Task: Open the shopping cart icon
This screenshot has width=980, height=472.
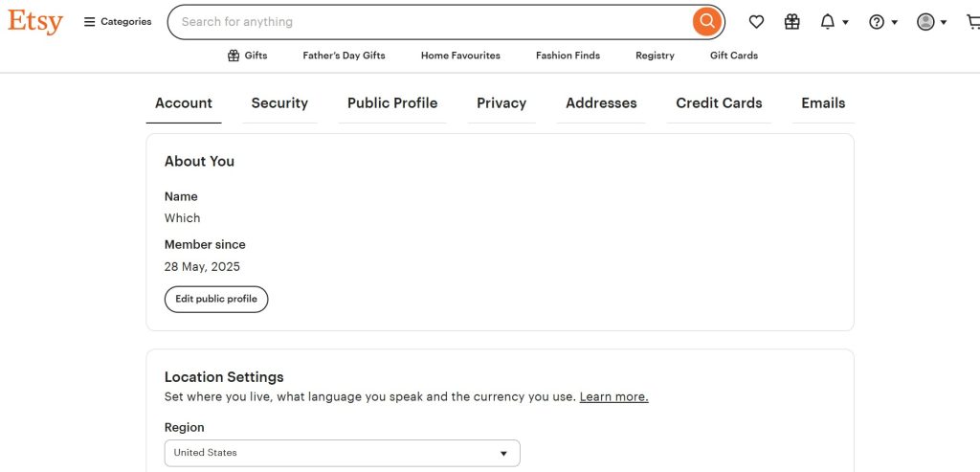Action: click(x=973, y=22)
